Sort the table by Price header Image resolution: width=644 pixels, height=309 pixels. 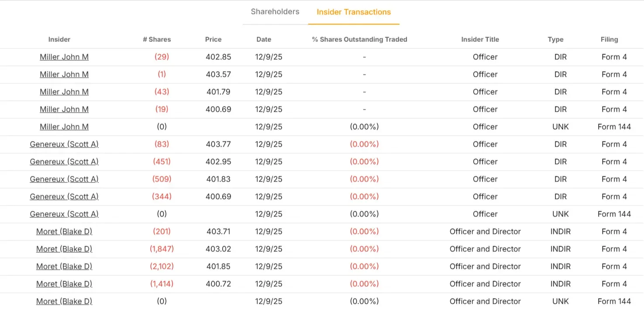point(213,39)
